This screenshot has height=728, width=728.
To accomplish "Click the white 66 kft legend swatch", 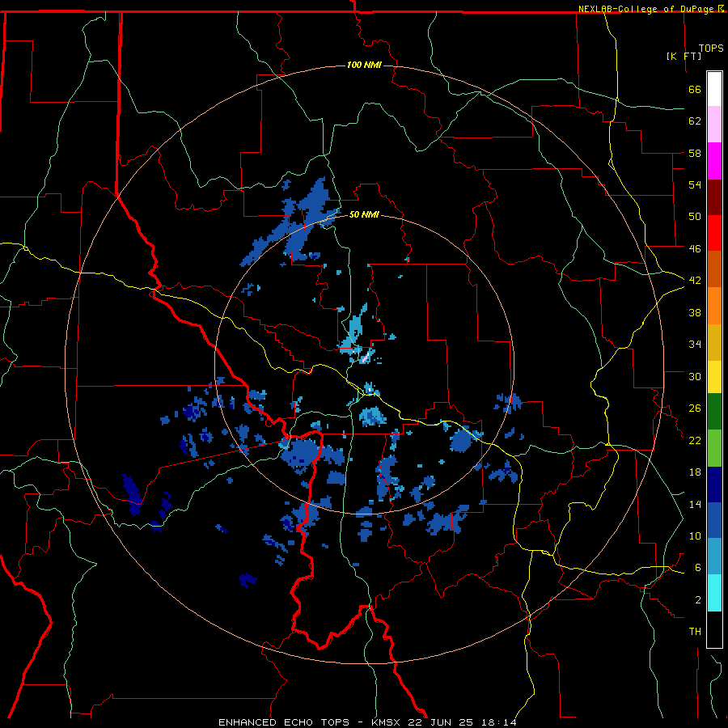I will [714, 89].
